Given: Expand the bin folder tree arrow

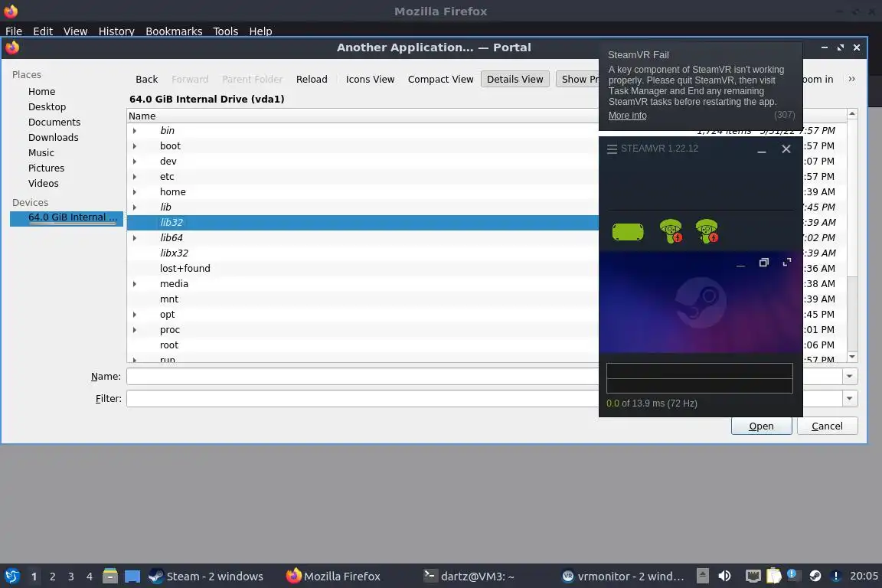Looking at the screenshot, I should pyautogui.click(x=135, y=131).
